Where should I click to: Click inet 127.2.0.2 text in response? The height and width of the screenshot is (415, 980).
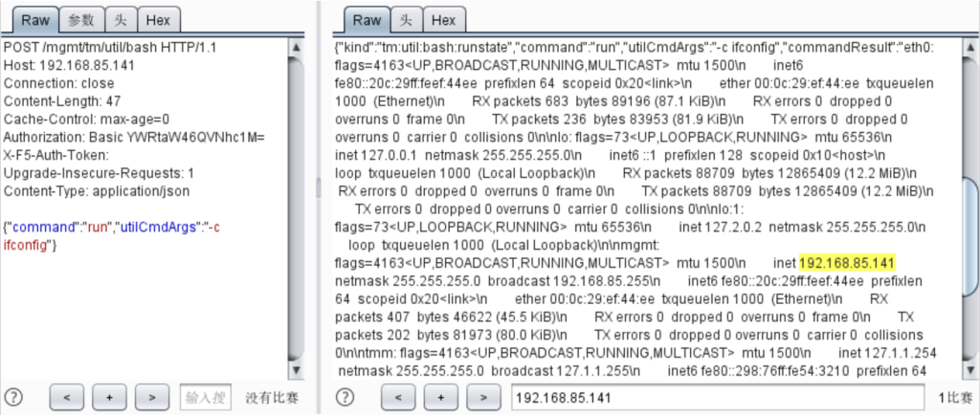pos(721,228)
